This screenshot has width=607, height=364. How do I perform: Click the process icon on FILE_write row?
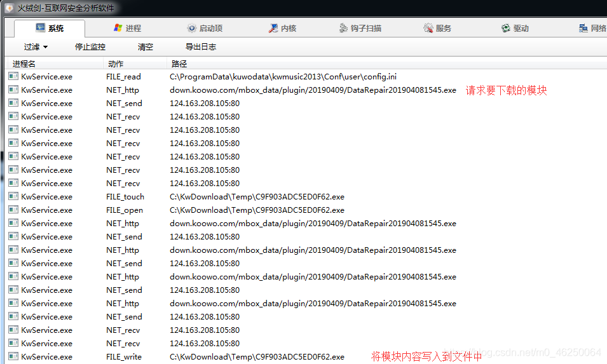point(13,356)
